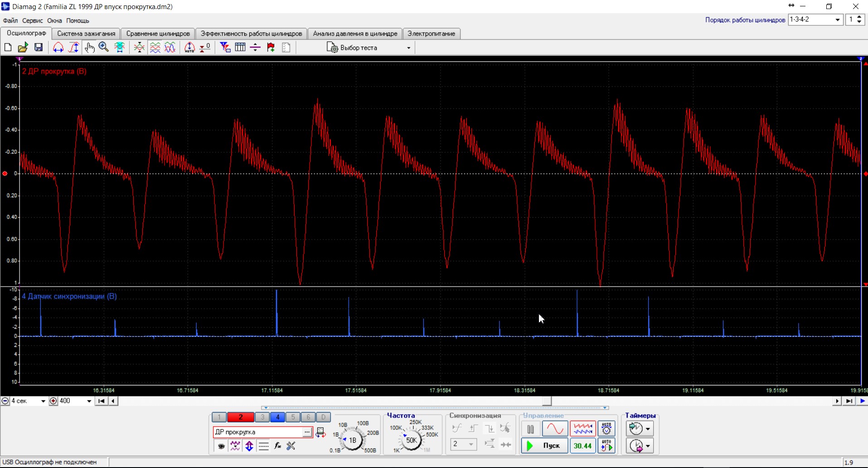Screen dimensions: 868x468
Task: Toggle channel visibility eye icon
Action: [x=221, y=446]
